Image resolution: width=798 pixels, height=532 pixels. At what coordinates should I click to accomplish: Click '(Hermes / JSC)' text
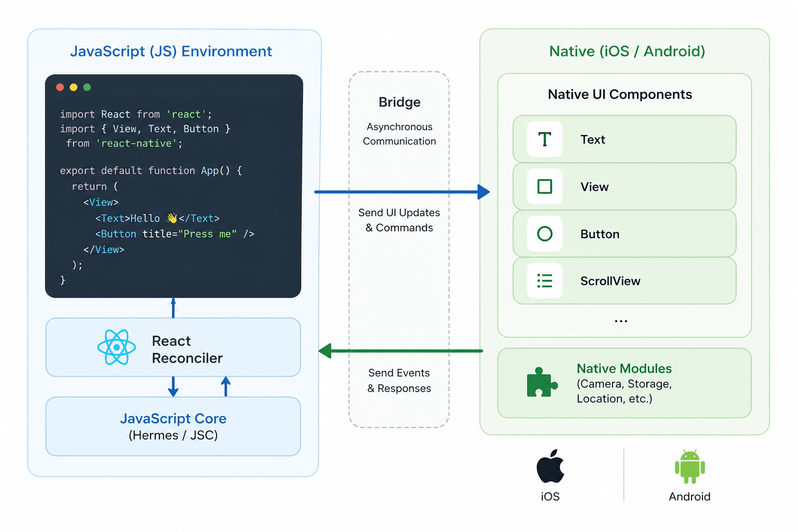tap(173, 435)
